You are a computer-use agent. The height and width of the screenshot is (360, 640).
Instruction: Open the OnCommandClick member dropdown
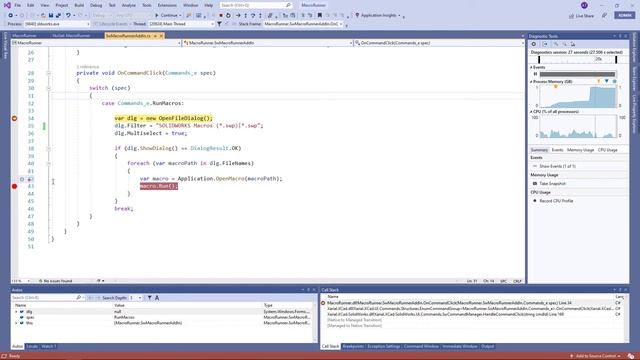pos(439,43)
